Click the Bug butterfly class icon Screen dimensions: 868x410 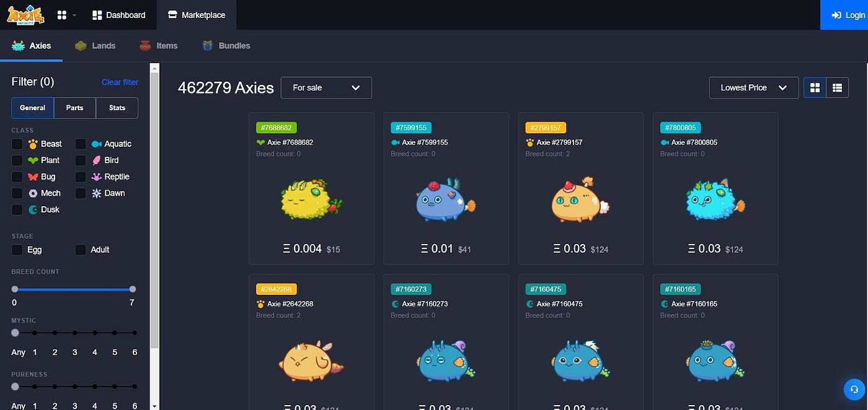33,177
